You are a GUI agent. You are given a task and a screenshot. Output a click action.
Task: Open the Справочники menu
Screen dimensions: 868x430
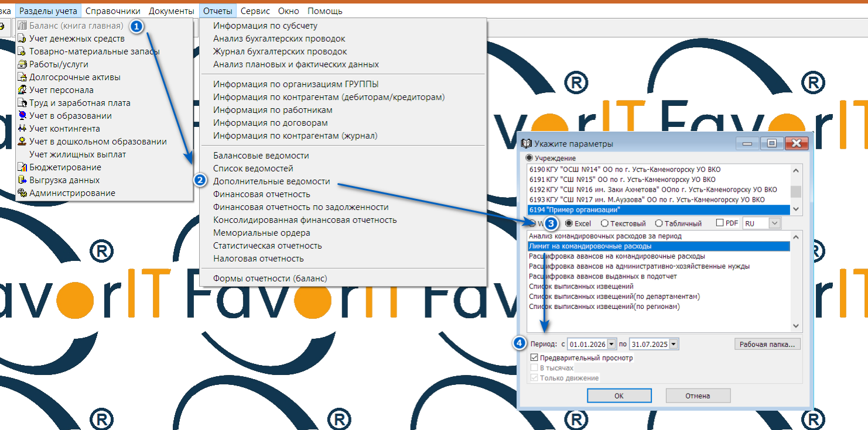[112, 11]
